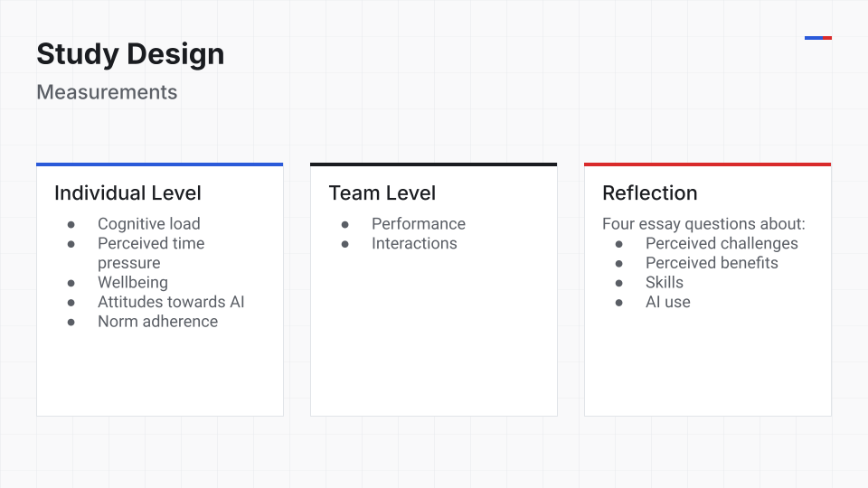Click the red top border of Reflection card

click(x=707, y=164)
